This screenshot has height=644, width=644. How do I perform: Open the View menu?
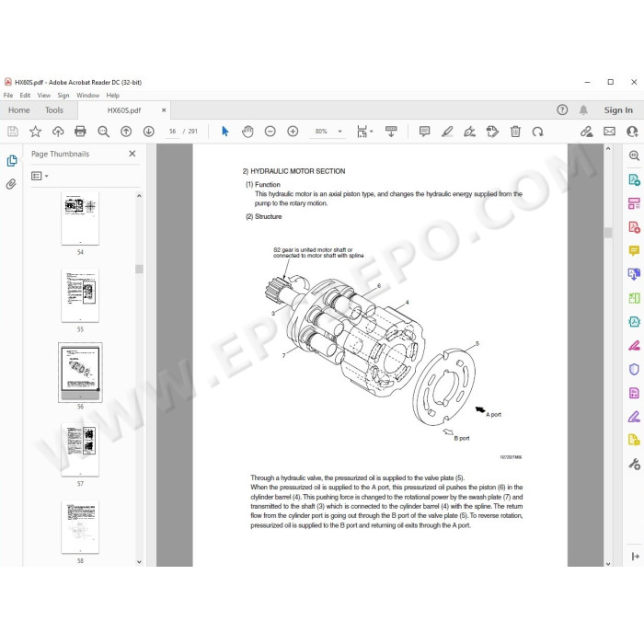(44, 96)
